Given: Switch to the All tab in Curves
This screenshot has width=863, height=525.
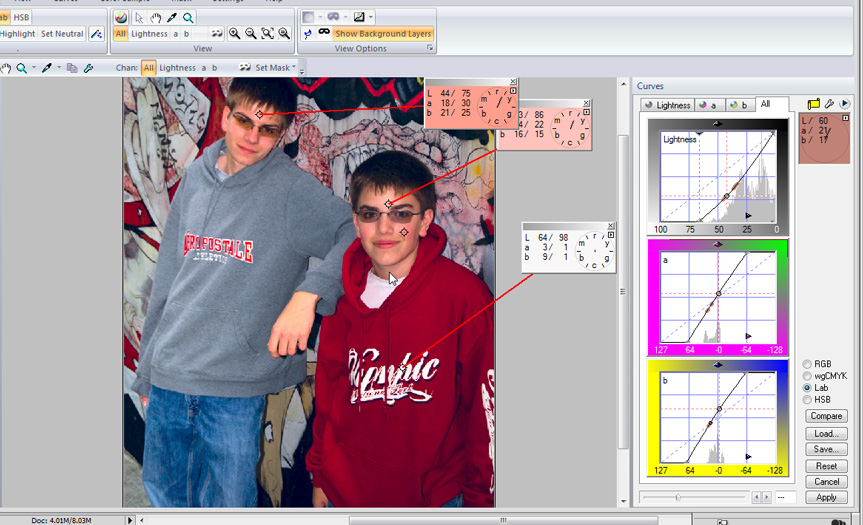Looking at the screenshot, I should (766, 104).
